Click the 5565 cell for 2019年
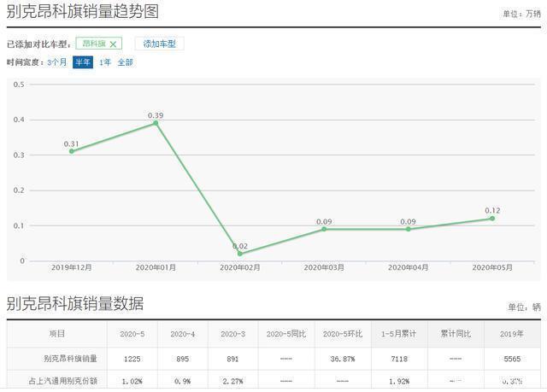Image resolution: width=547 pixels, height=392 pixels. (512, 359)
